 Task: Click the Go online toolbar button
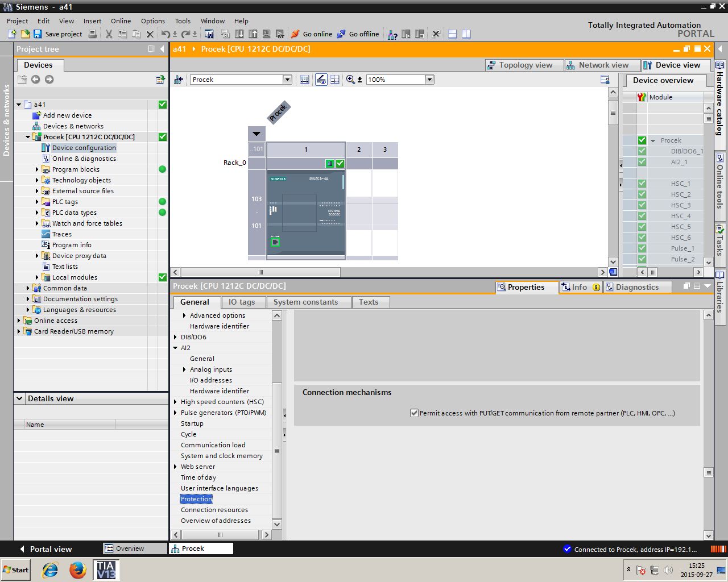(x=312, y=34)
